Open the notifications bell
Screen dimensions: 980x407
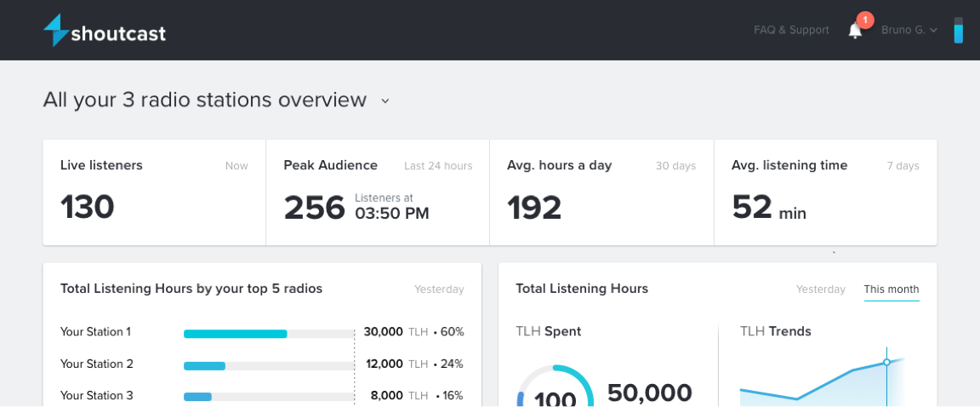pos(855,31)
